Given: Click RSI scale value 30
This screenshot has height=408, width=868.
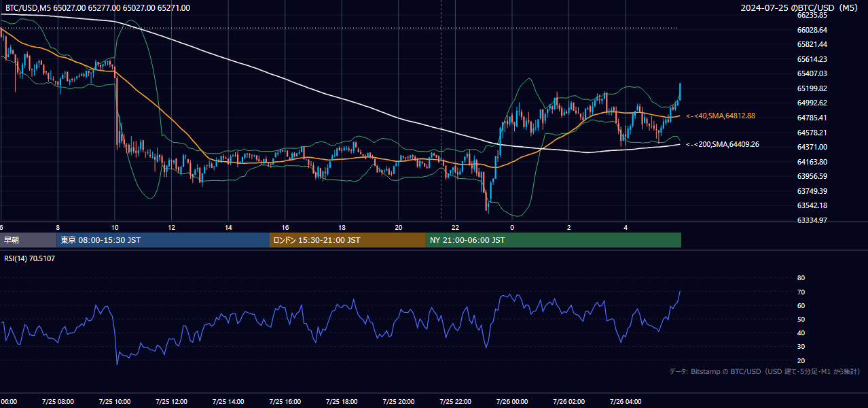Looking at the screenshot, I should point(801,347).
